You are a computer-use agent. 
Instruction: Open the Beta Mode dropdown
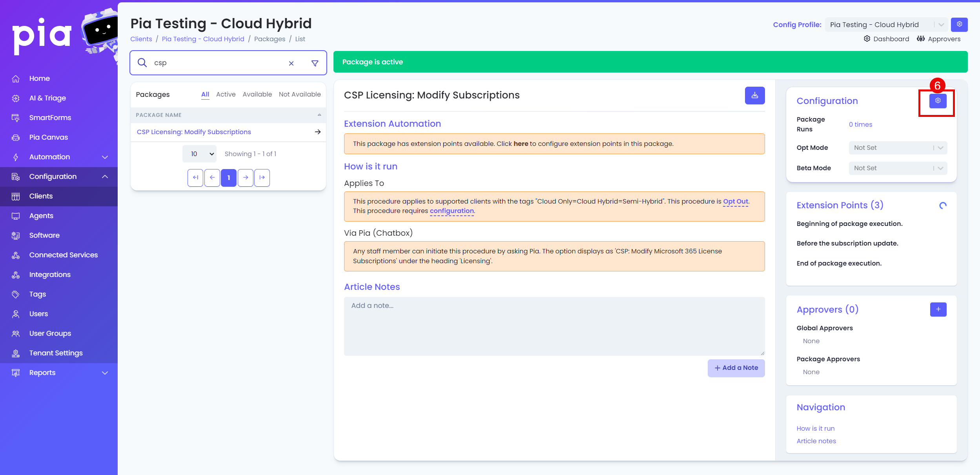click(898, 168)
